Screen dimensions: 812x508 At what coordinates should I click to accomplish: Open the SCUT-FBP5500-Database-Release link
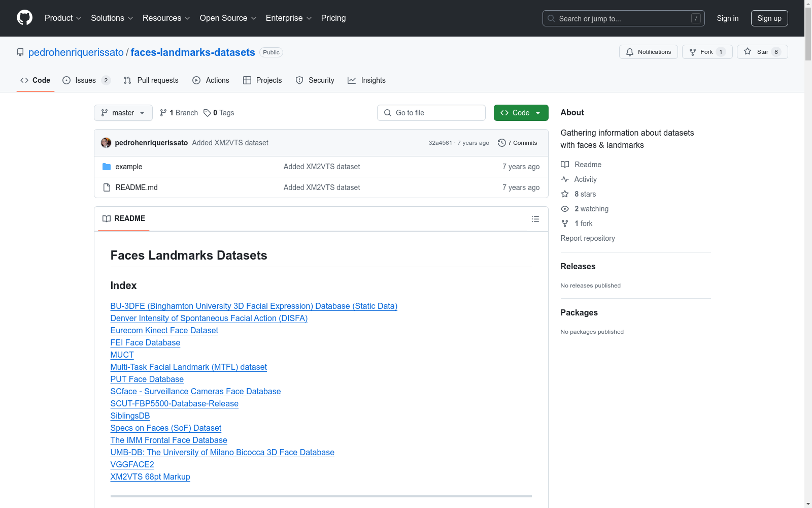coord(175,403)
